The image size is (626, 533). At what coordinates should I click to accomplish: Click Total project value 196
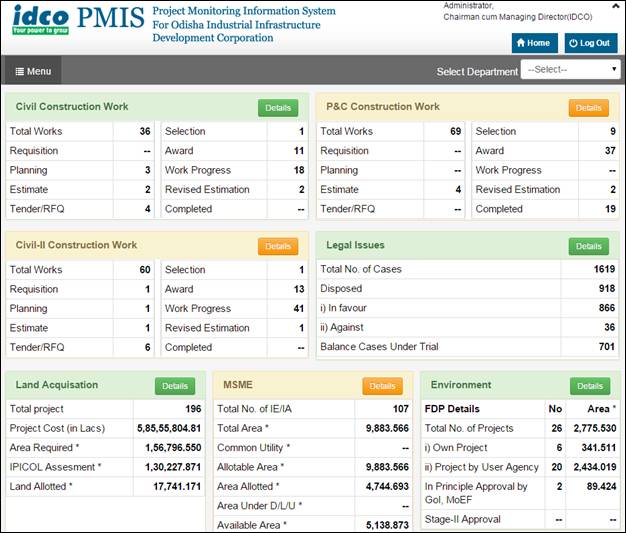[193, 409]
